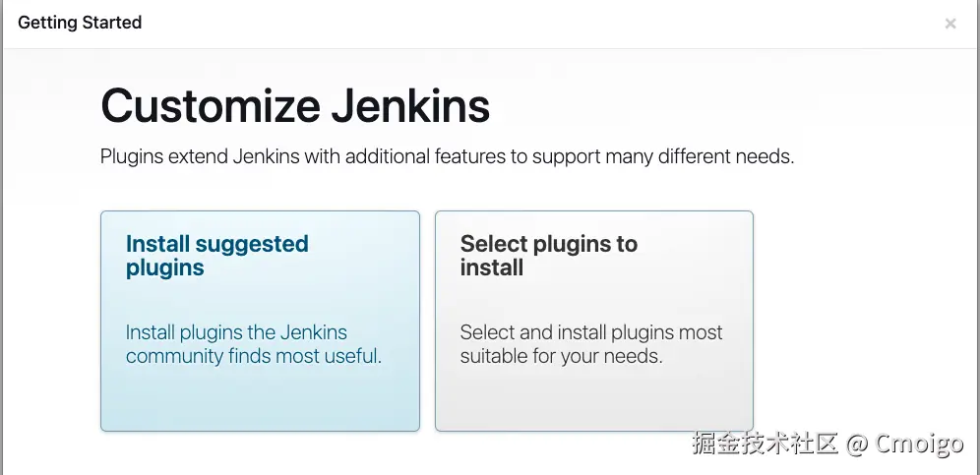The height and width of the screenshot is (475, 980).
Task: Click empty space in the gray select-plugins card
Action: point(593,403)
